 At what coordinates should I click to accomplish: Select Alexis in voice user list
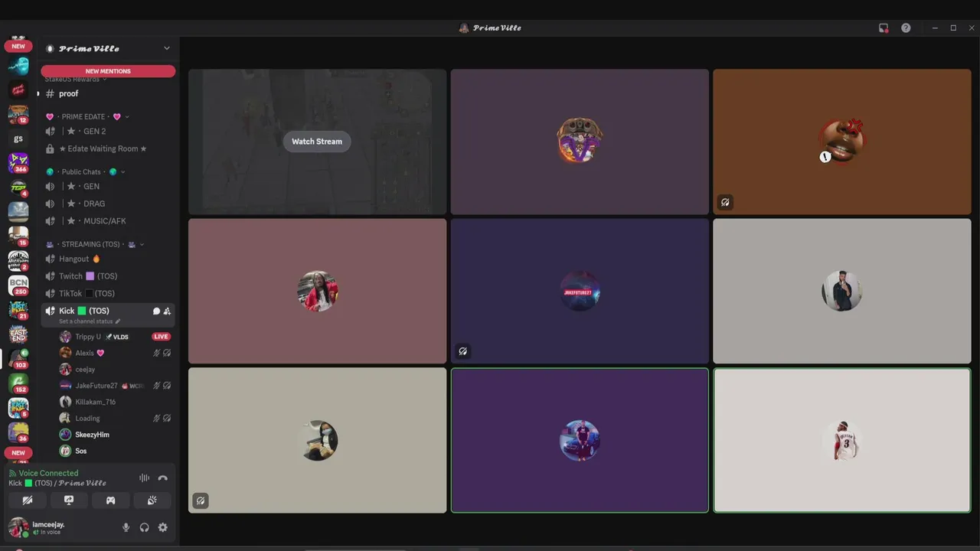click(114, 353)
